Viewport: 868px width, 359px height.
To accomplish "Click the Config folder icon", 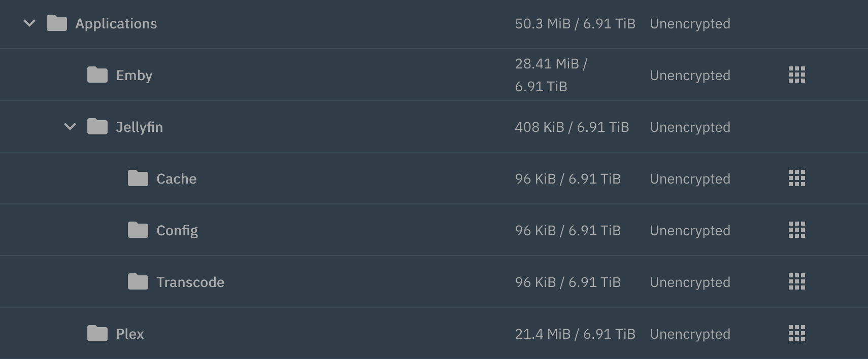I will click(138, 230).
